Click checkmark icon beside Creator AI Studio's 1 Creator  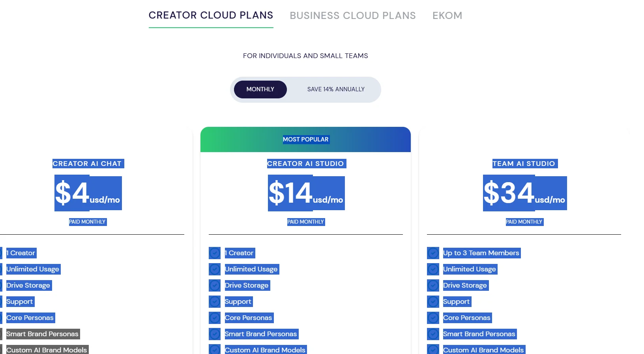click(x=215, y=253)
